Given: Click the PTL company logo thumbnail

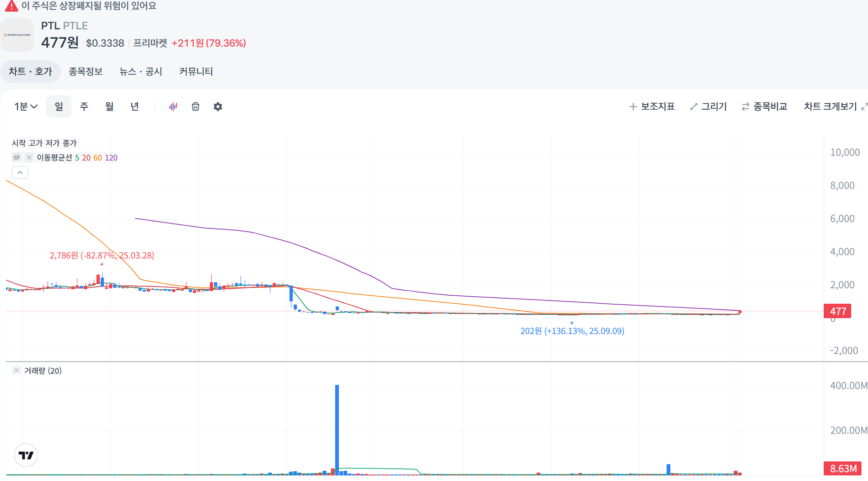Looking at the screenshot, I should tap(17, 35).
